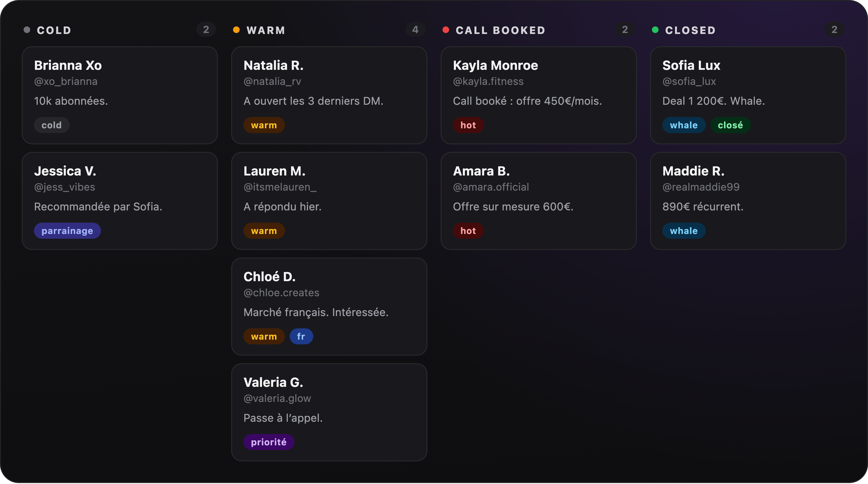Select the CALL BOOKED column header

click(x=500, y=30)
